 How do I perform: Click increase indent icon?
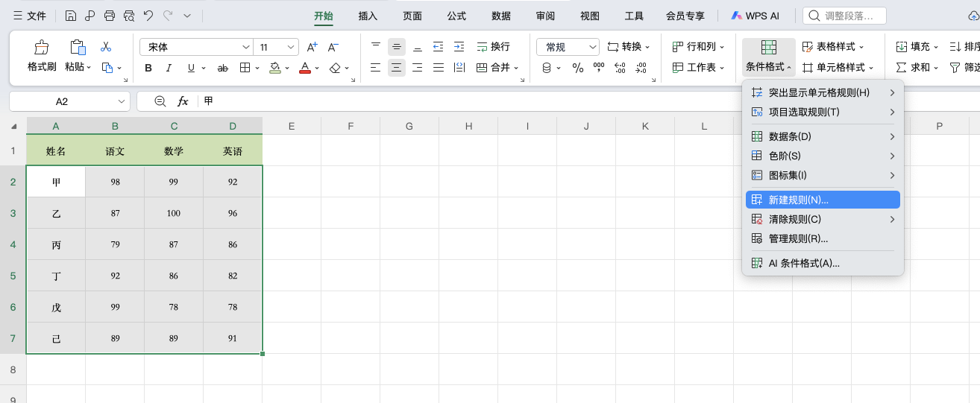point(459,47)
